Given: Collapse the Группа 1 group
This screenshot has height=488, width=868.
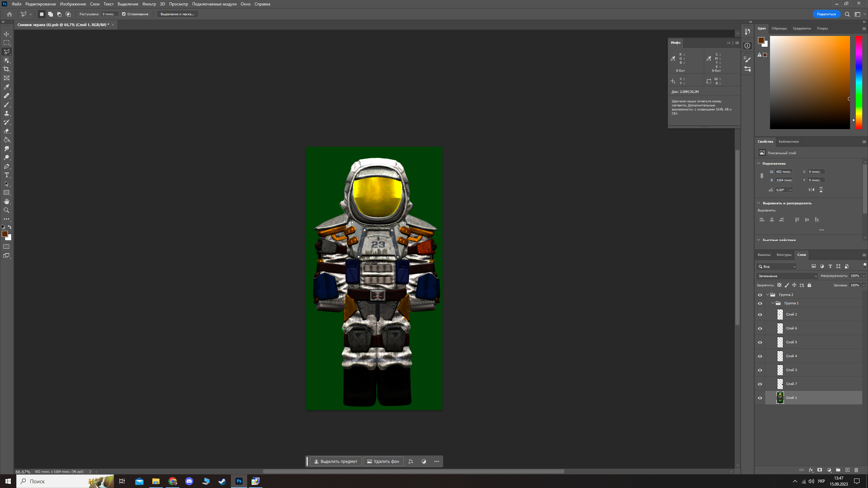Looking at the screenshot, I should click(773, 303).
